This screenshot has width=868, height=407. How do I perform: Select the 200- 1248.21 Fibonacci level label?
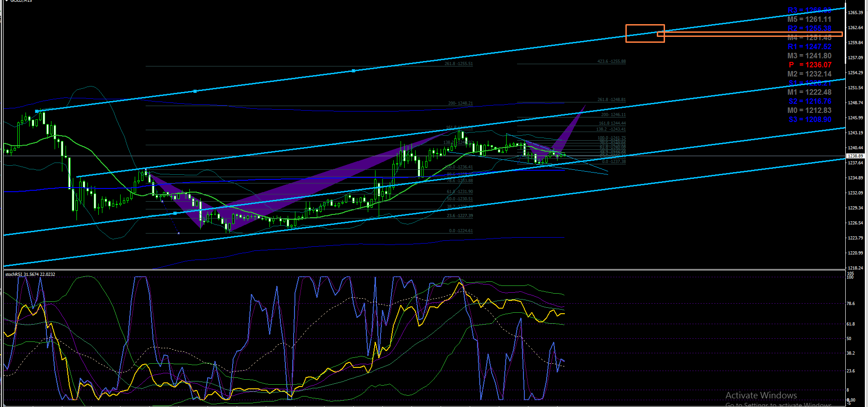[460, 103]
